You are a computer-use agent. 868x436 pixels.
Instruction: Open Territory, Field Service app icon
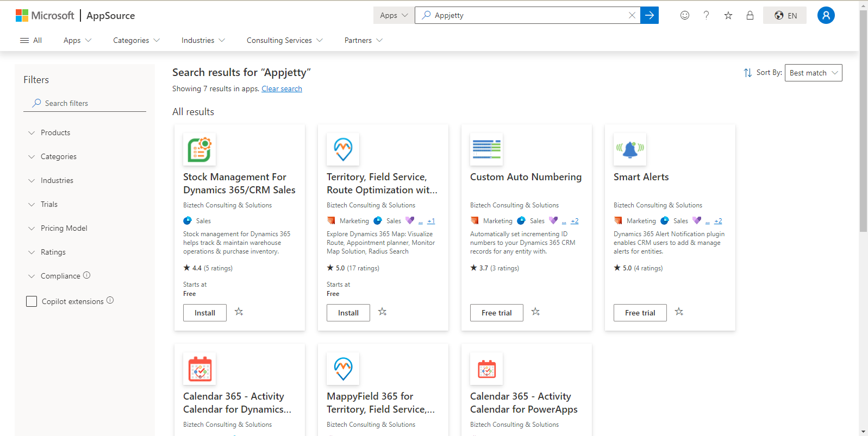(x=343, y=149)
